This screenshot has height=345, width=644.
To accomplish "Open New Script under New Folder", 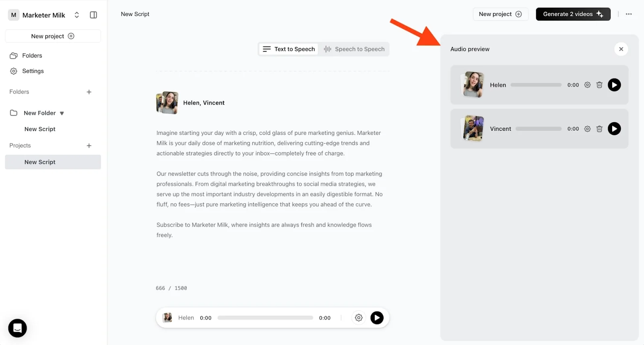I will (x=40, y=129).
